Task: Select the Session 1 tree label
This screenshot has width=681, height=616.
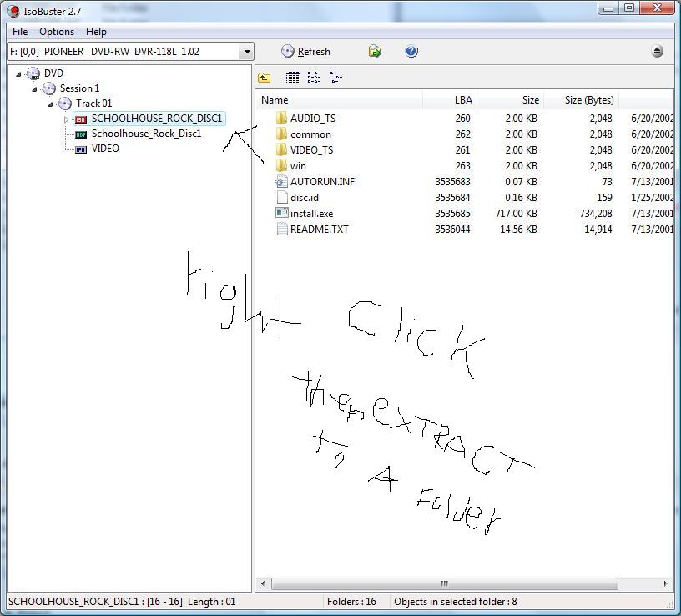Action: (79, 88)
